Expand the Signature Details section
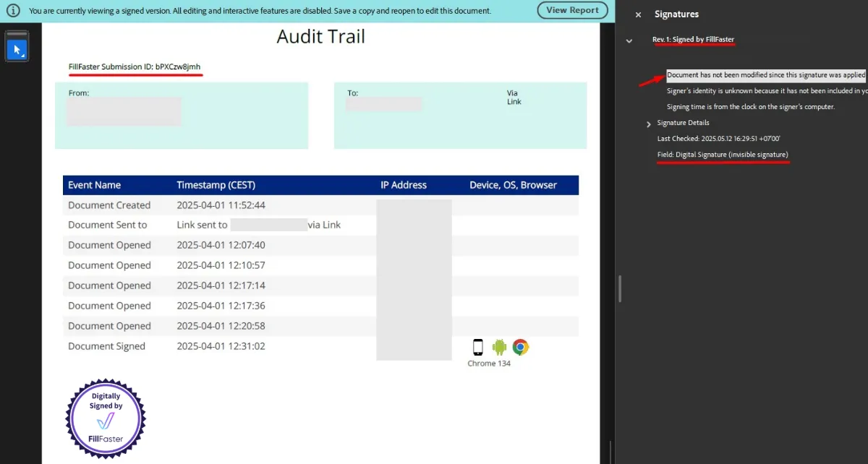 coord(648,123)
